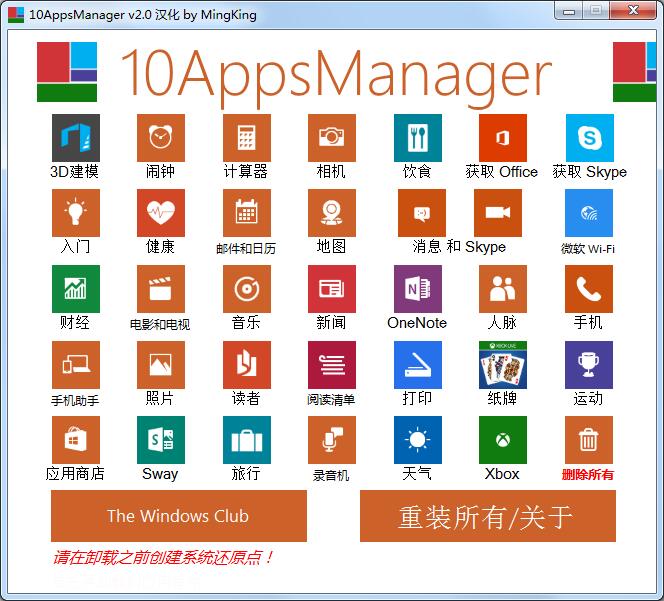Screen dimensions: 664x601
Task: Choose the 录音机 voice recorder icon
Action: (x=332, y=440)
